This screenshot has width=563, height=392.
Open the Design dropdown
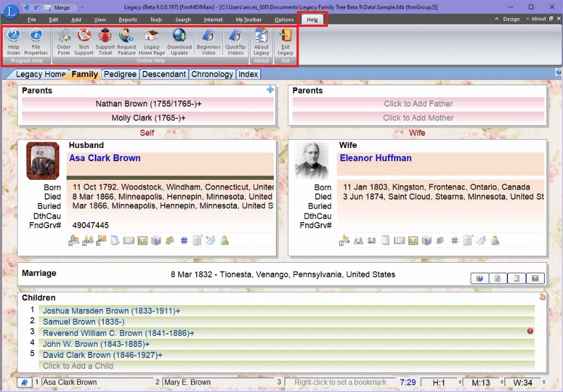511,19
